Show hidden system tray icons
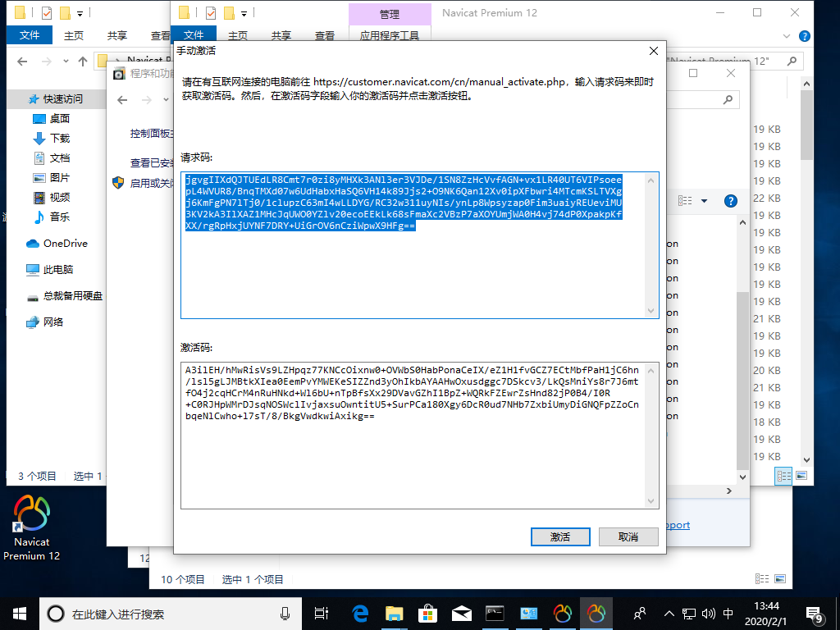 pyautogui.click(x=669, y=614)
